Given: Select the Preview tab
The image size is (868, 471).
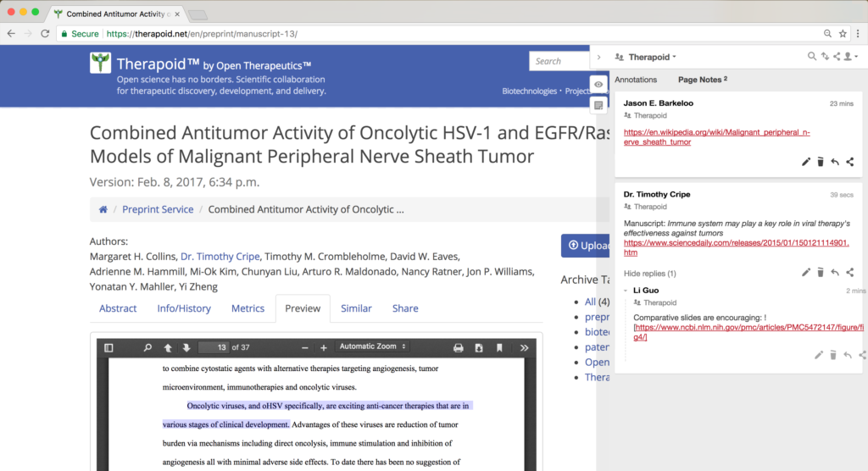Looking at the screenshot, I should coord(303,308).
